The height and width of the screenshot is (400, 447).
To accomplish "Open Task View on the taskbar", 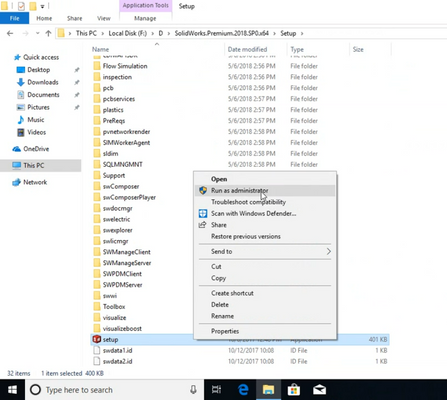I will [216, 390].
